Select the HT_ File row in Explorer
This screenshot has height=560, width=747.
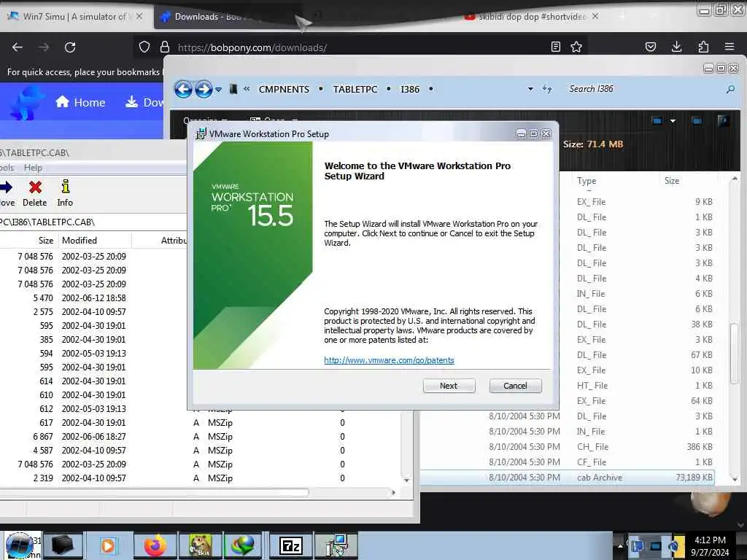click(638, 386)
